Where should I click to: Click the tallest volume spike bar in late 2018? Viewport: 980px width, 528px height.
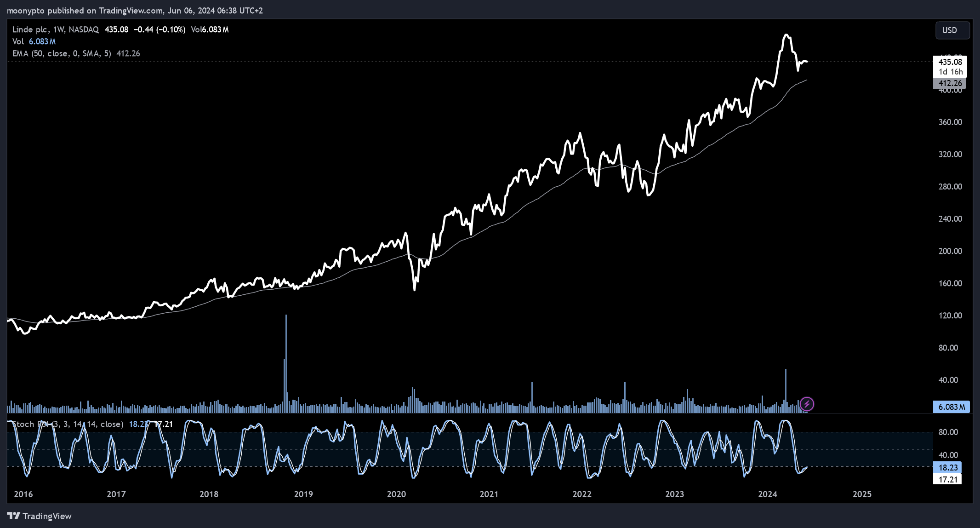point(286,363)
